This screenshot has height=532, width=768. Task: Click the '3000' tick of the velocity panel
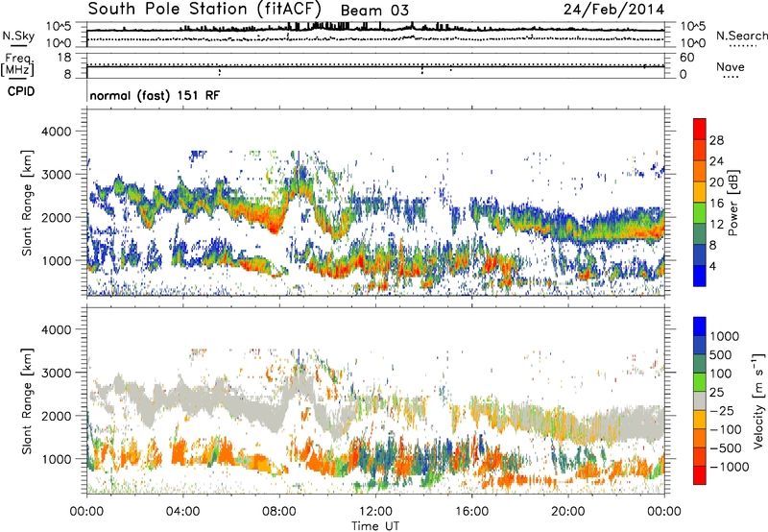[x=56, y=373]
